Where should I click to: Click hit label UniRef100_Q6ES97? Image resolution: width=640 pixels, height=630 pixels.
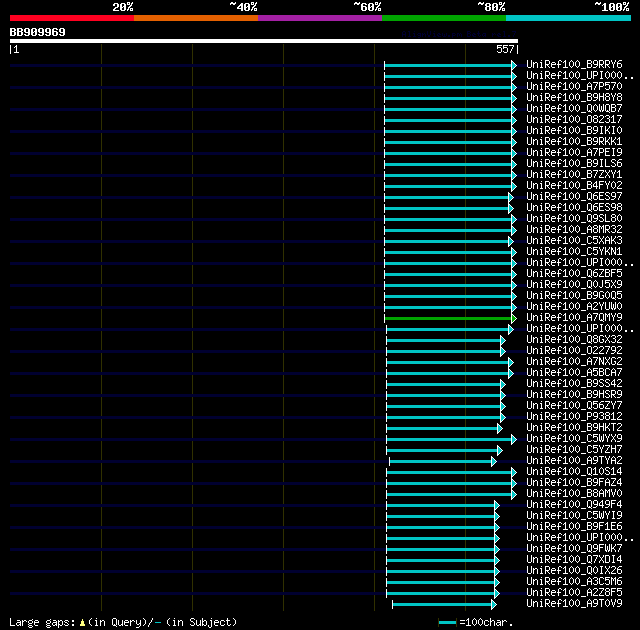[574, 197]
